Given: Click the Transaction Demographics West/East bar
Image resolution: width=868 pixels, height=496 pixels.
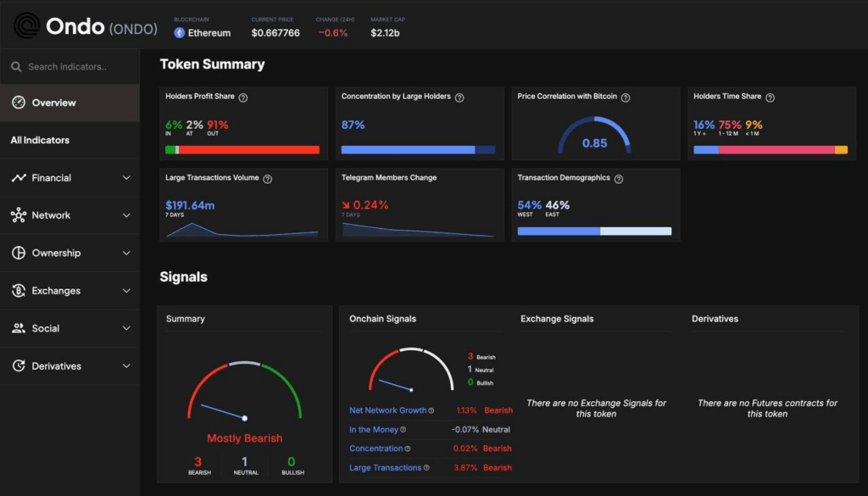Looking at the screenshot, I should tap(594, 231).
